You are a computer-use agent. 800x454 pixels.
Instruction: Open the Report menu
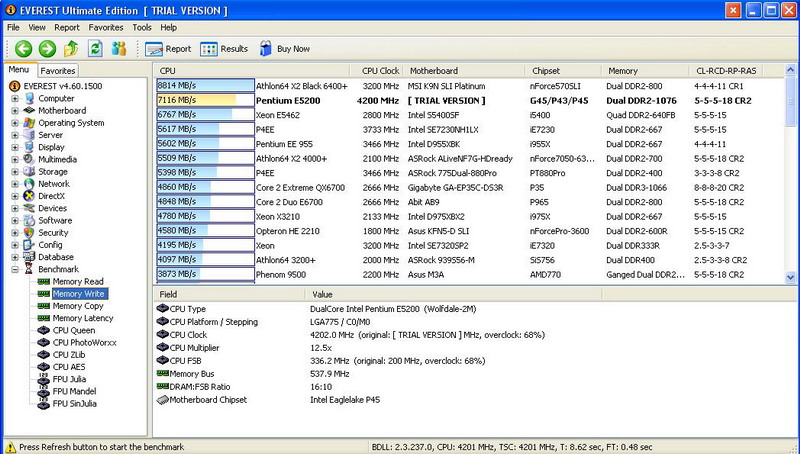pyautogui.click(x=67, y=28)
